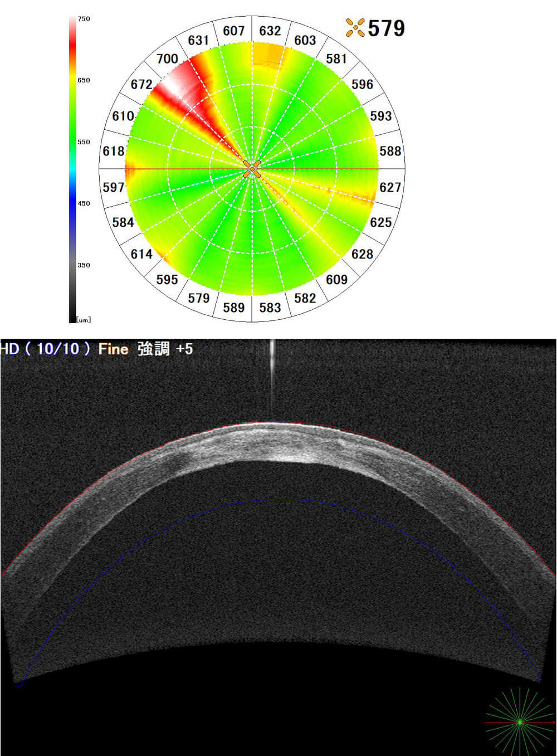This screenshot has width=557, height=756.
Task: Click the green radial scan pattern icon
Action: coord(519,723)
